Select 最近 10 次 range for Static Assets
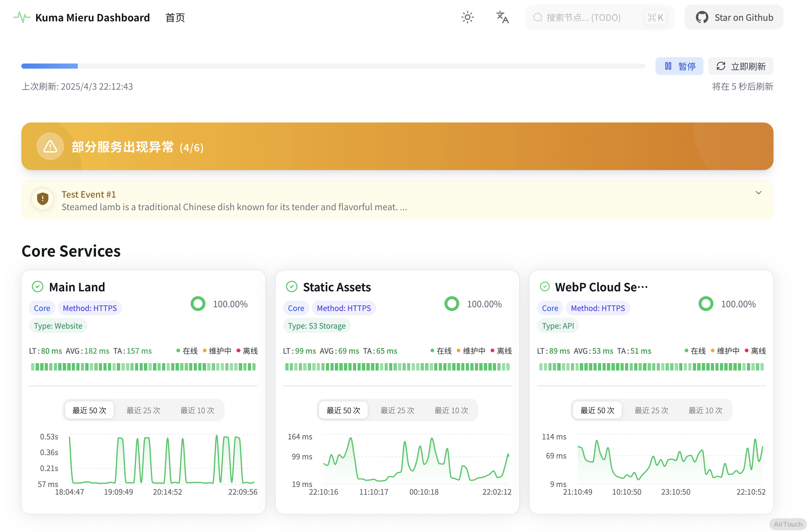 coord(451,410)
